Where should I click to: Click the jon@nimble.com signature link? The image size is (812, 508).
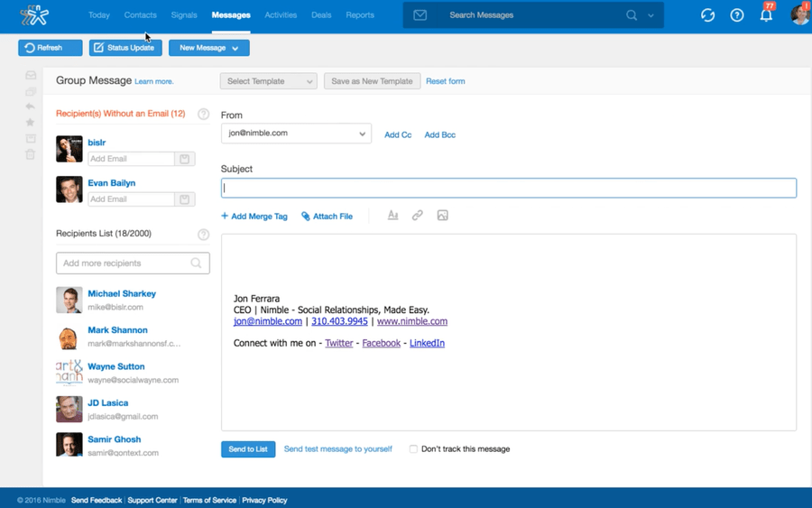[x=268, y=321]
